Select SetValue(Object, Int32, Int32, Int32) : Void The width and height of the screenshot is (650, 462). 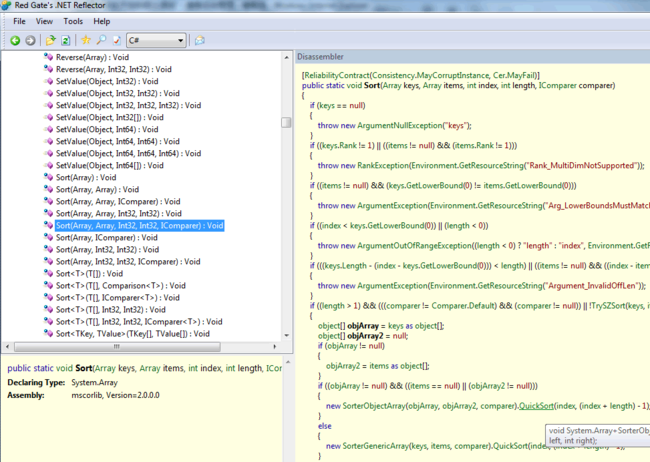(x=129, y=105)
